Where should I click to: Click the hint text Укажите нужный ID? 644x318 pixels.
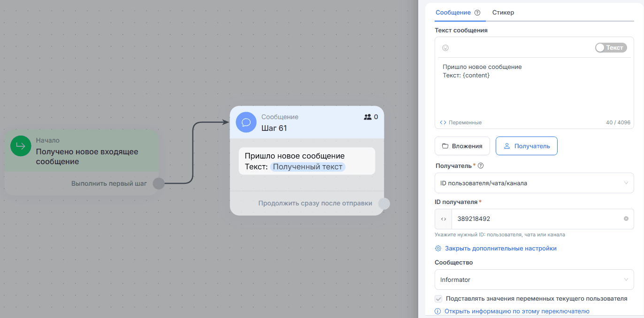pos(500,235)
